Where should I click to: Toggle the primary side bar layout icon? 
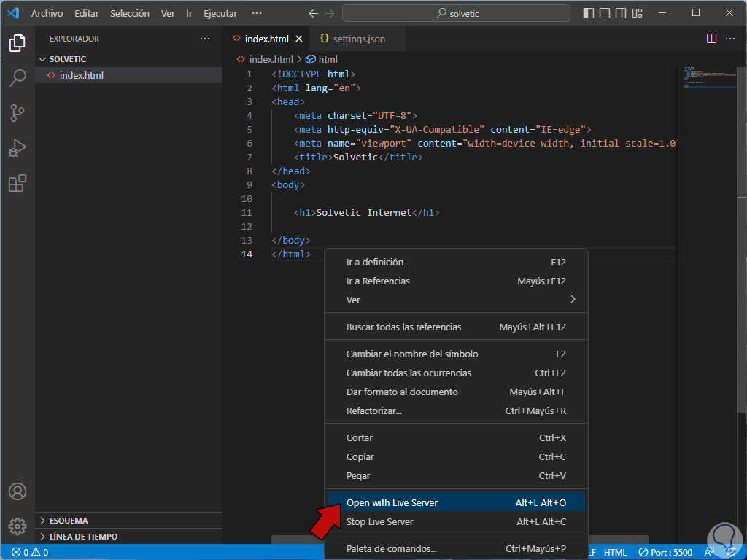(589, 13)
